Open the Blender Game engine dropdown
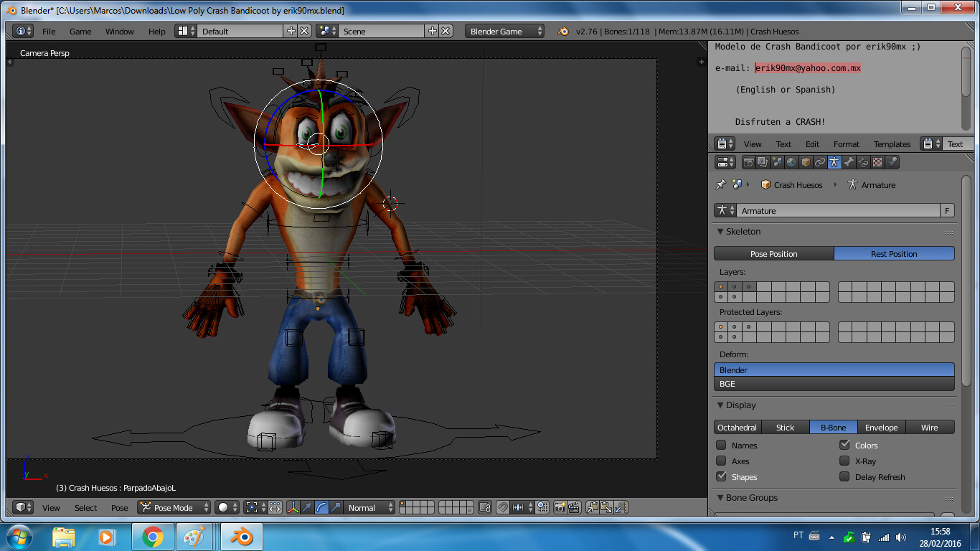This screenshot has width=980, height=551. (x=505, y=32)
